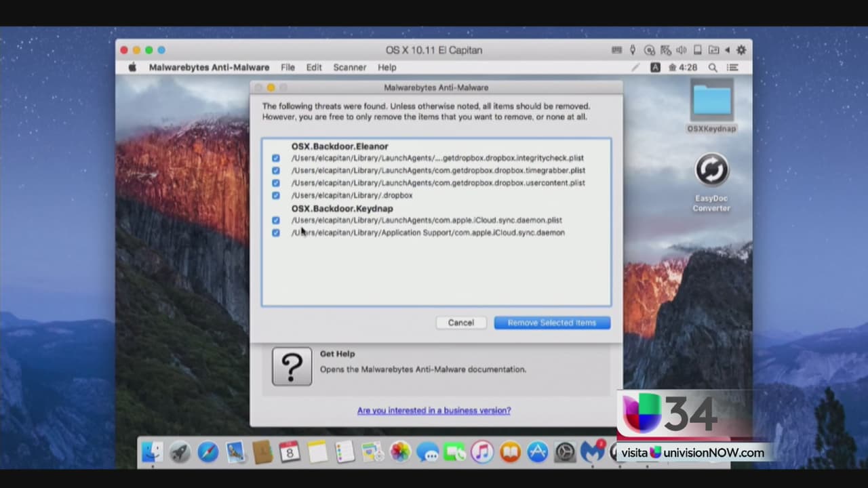Uncheck the /Library/.dropbox threat item
This screenshot has height=488, width=868.
(275, 195)
